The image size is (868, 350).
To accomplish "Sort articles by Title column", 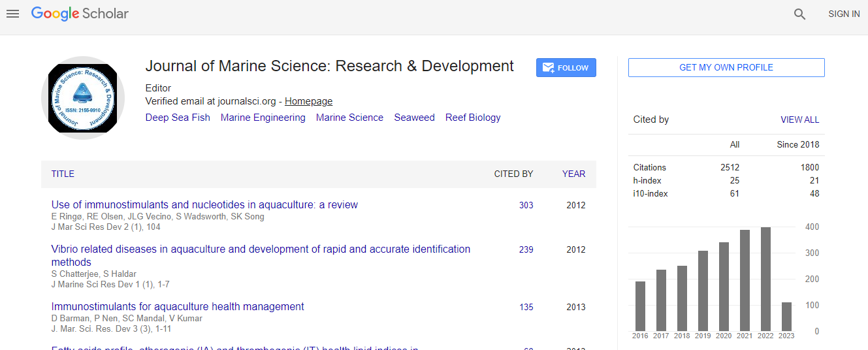I will [x=63, y=174].
